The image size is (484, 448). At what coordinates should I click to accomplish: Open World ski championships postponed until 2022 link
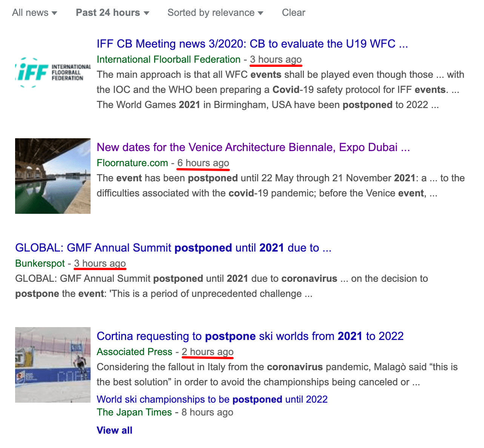[212, 399]
